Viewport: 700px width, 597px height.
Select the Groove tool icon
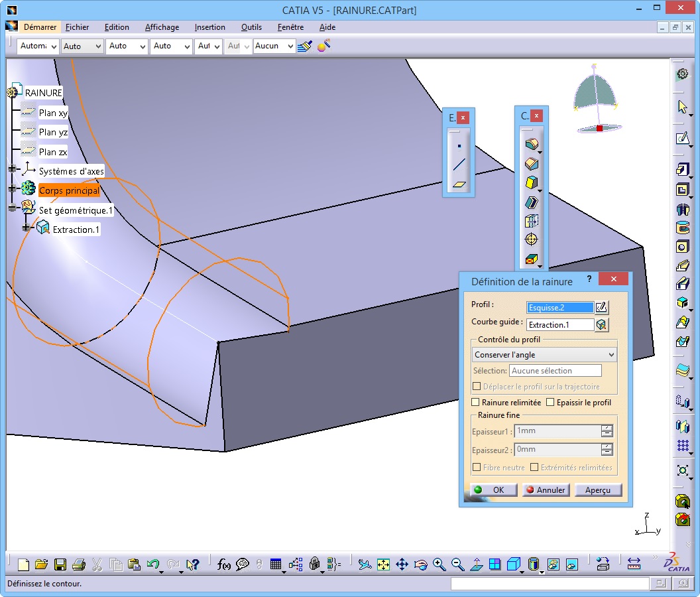tap(682, 228)
